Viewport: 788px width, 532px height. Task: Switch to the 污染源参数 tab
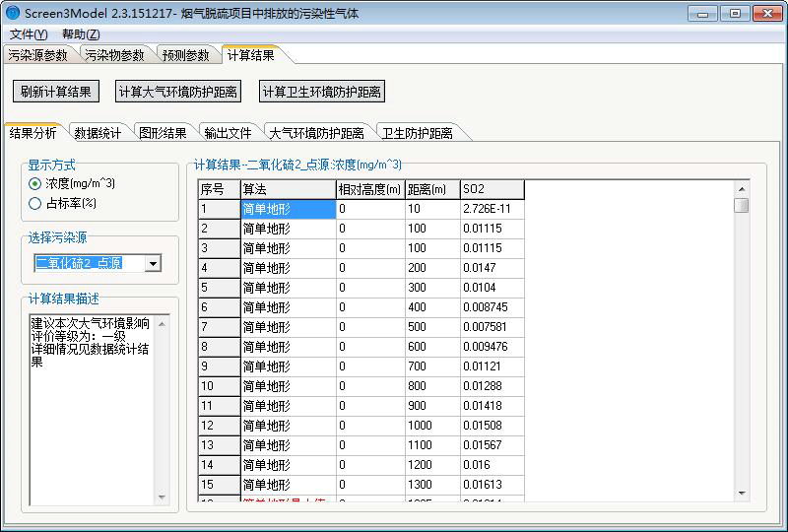[38, 55]
